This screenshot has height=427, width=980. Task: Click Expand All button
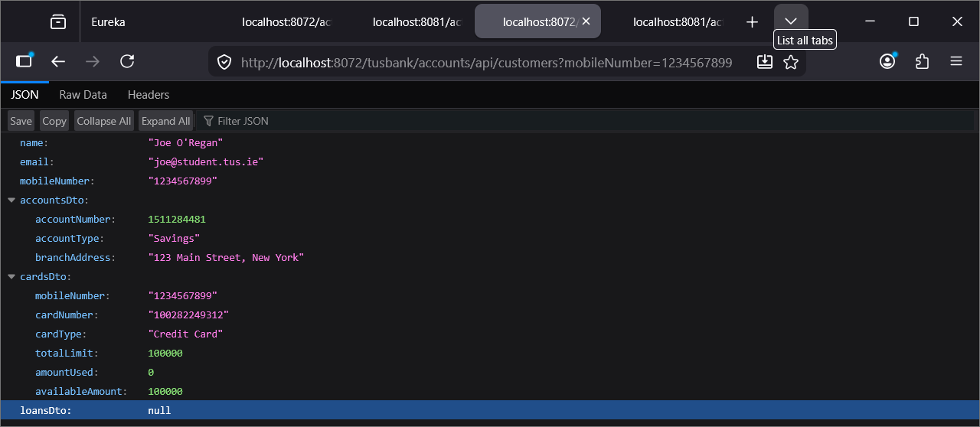pyautogui.click(x=166, y=121)
